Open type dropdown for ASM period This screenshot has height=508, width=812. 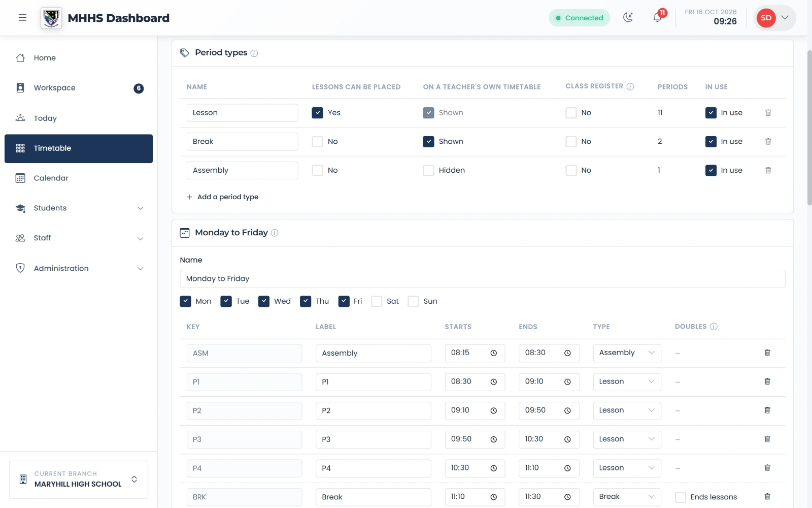point(627,353)
